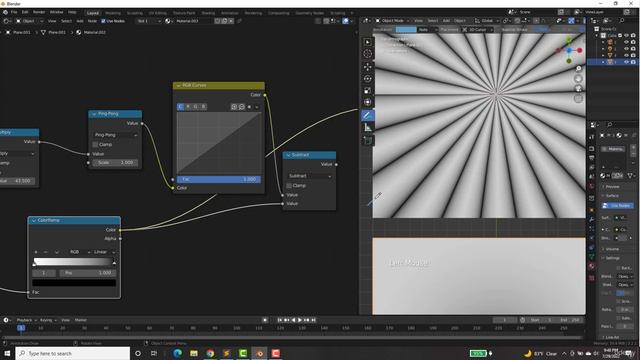Image resolution: width=640 pixels, height=360 pixels.
Task: Click the green Z axis gizmo ball
Action: [569, 40]
